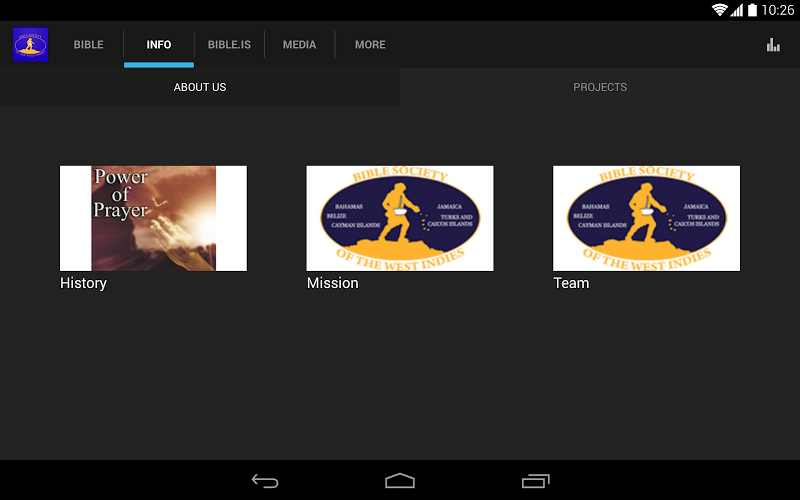Tap the cellular signal status icon
Viewport: 800px width, 500px height.
tap(736, 10)
